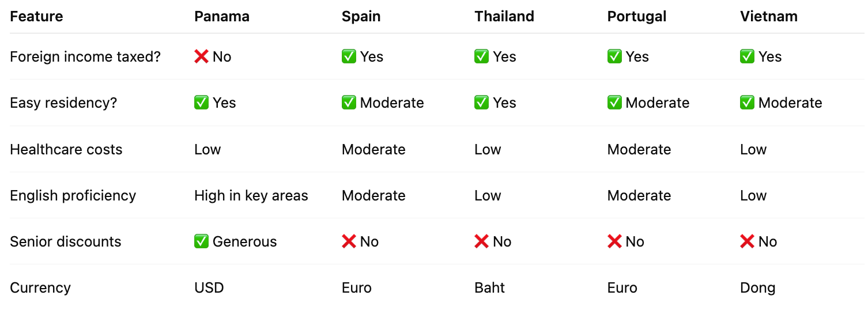Select the Thailand column header

point(504,16)
